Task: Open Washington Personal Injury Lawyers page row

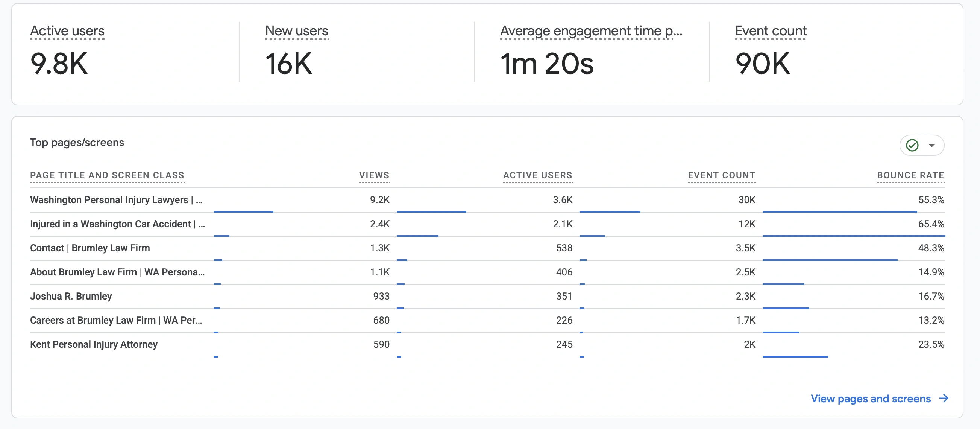Action: [x=487, y=200]
